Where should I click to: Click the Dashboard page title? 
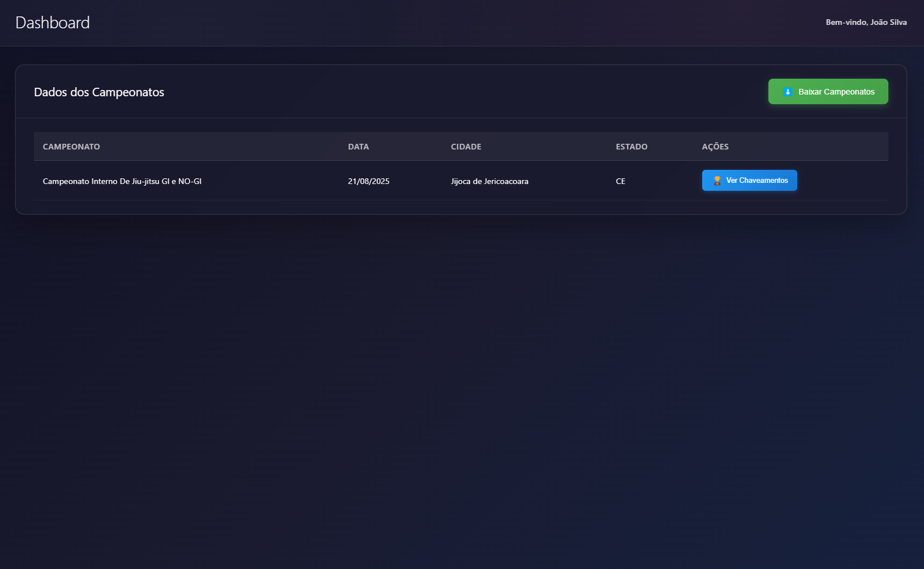pyautogui.click(x=53, y=23)
